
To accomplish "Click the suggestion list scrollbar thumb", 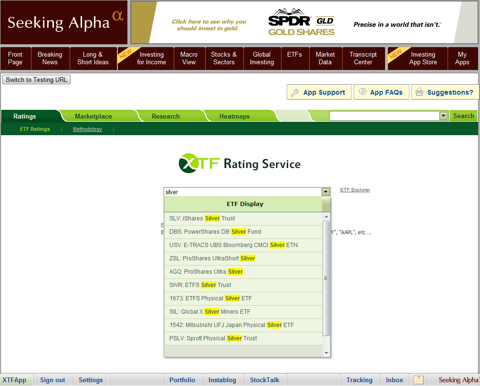I will [x=326, y=278].
